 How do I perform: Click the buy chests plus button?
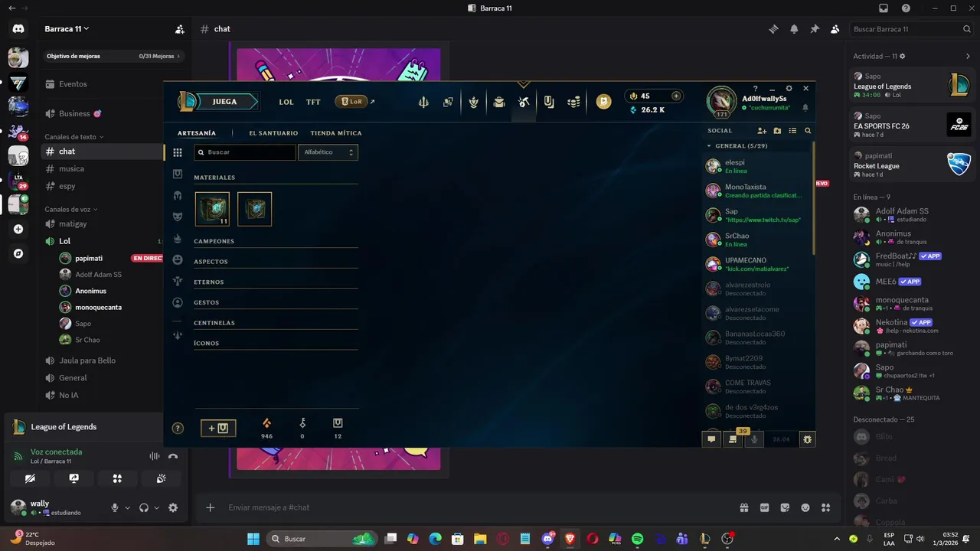click(x=218, y=428)
